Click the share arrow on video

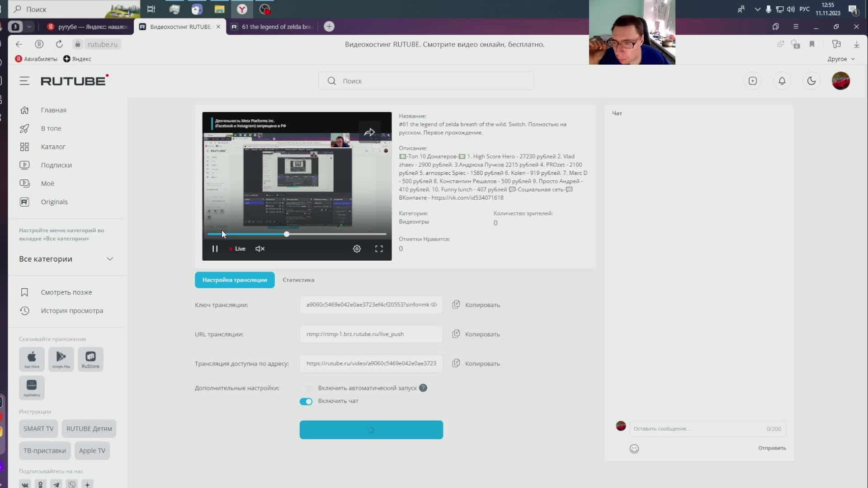(369, 132)
